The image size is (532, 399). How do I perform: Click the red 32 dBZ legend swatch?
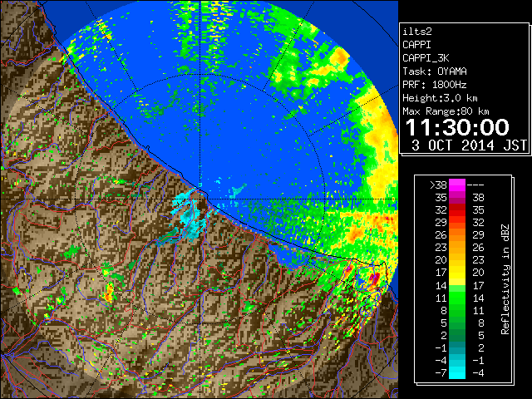coord(457,210)
